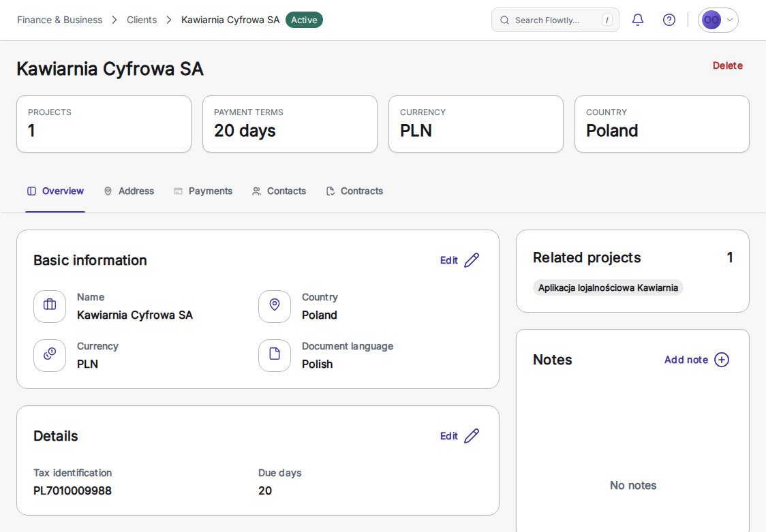The image size is (766, 532).
Task: Click the Add note link
Action: (x=686, y=360)
